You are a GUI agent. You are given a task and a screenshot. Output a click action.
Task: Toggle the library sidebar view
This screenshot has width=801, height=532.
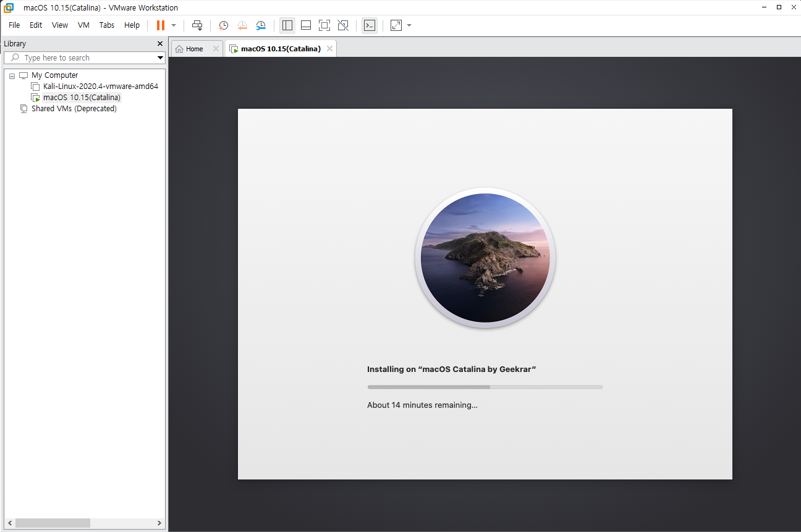pos(287,25)
